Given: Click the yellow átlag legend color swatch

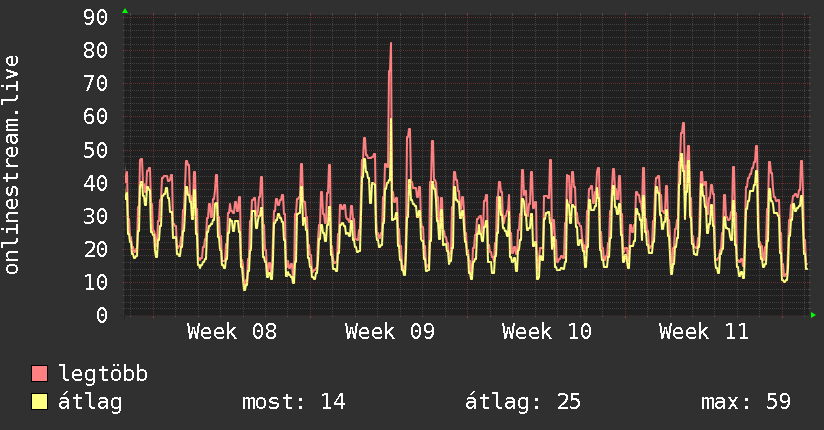Looking at the screenshot, I should coord(39,401).
